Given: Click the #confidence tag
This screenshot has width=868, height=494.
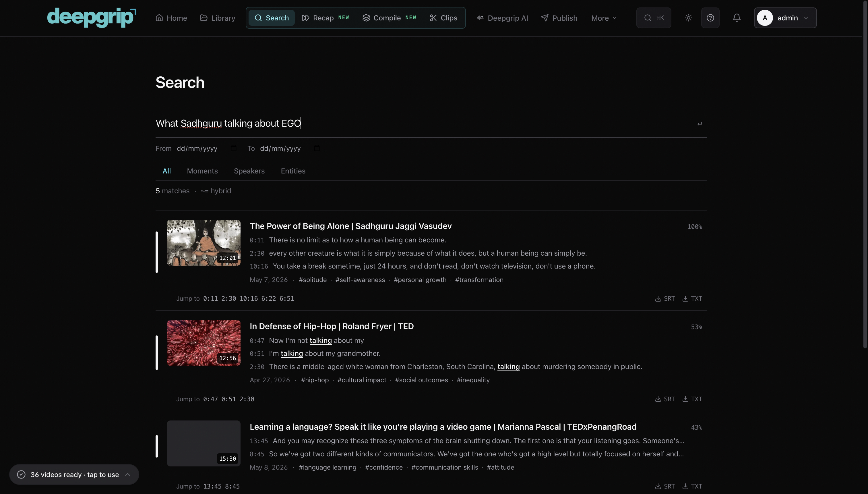Looking at the screenshot, I should click(x=383, y=467).
